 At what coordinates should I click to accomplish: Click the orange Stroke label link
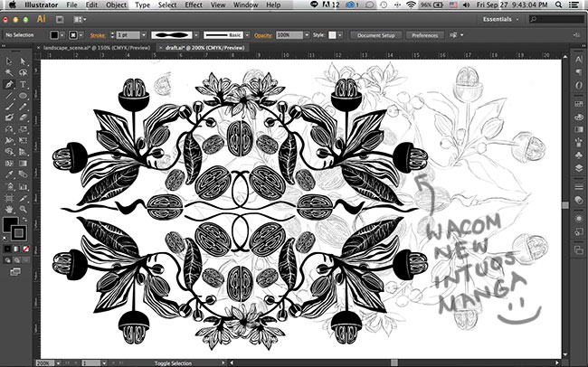[x=98, y=35]
